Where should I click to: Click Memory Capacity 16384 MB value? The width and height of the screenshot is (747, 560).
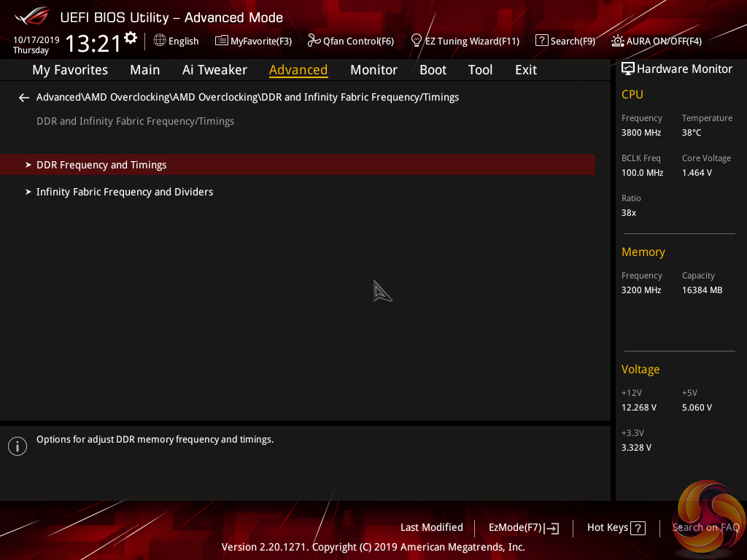coord(703,290)
